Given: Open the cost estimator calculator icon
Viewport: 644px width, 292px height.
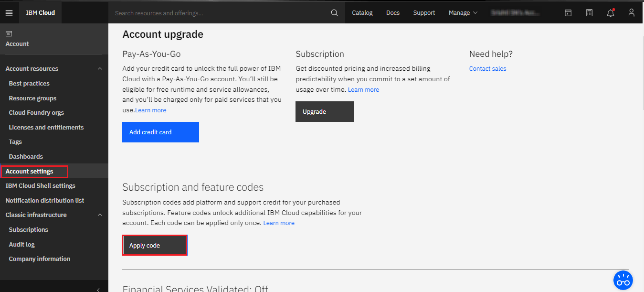Looking at the screenshot, I should pos(590,13).
